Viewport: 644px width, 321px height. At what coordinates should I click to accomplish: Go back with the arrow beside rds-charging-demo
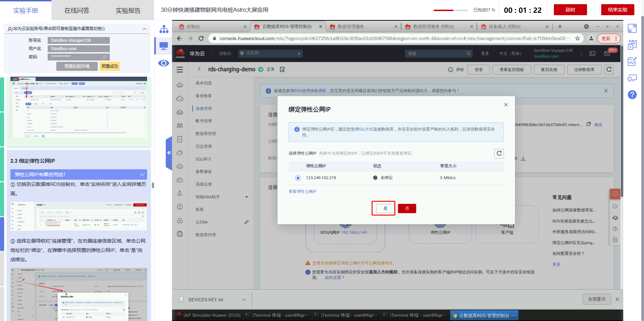pyautogui.click(x=199, y=69)
